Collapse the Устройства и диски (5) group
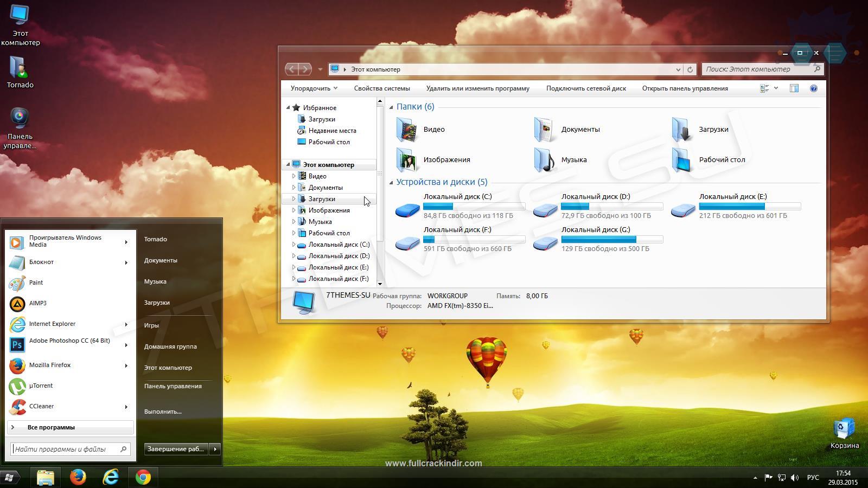Viewport: 868px width, 488px height. pos(391,182)
